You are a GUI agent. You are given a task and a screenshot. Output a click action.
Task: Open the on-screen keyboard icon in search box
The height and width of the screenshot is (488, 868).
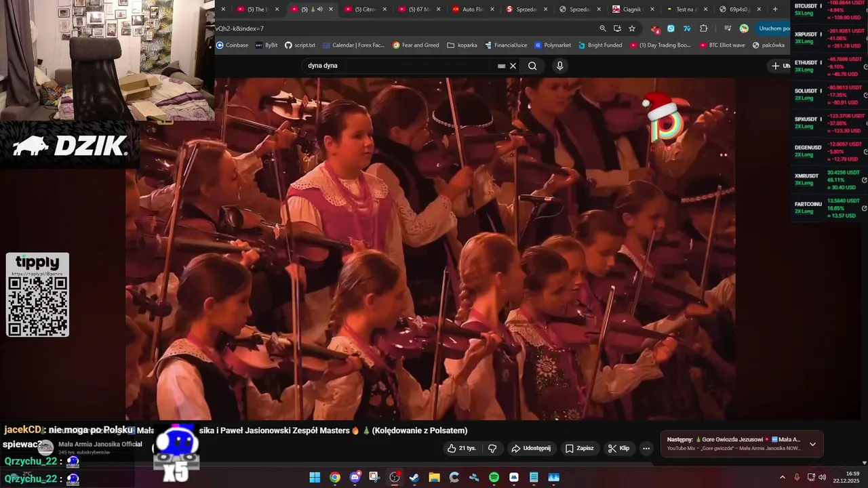coord(501,66)
